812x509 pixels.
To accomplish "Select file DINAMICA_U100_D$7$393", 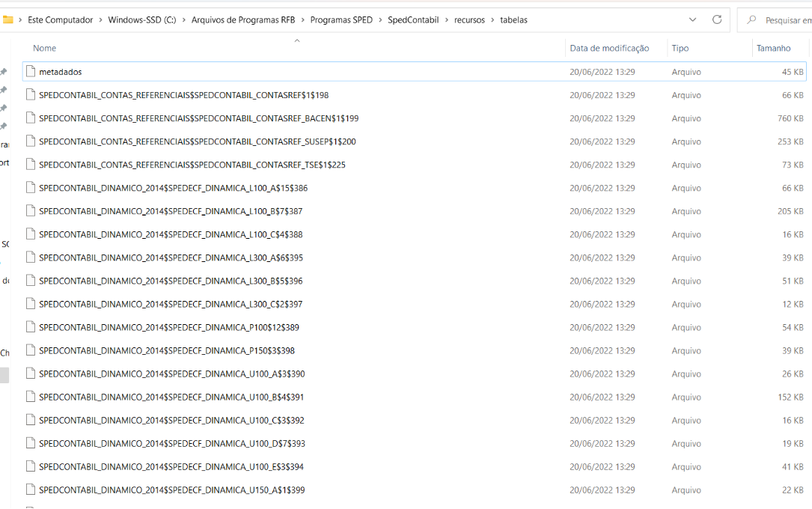I will [172, 445].
